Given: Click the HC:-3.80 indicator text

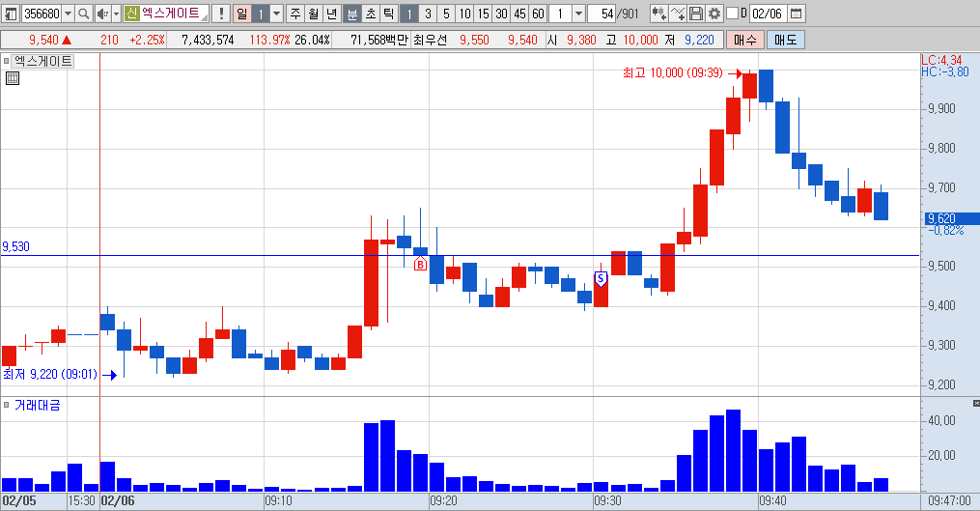Looking at the screenshot, I should click(945, 71).
